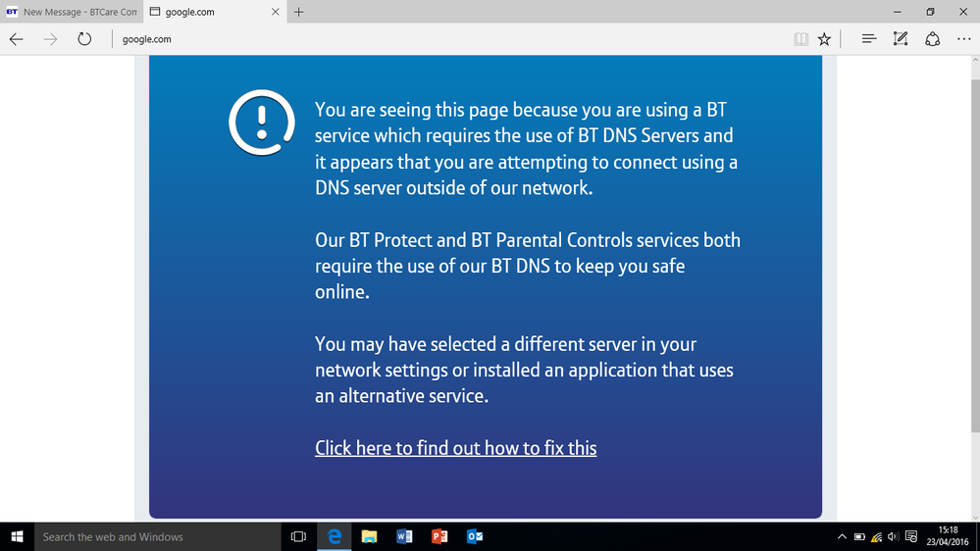
Task: Click the google.com address bar
Action: (x=450, y=39)
